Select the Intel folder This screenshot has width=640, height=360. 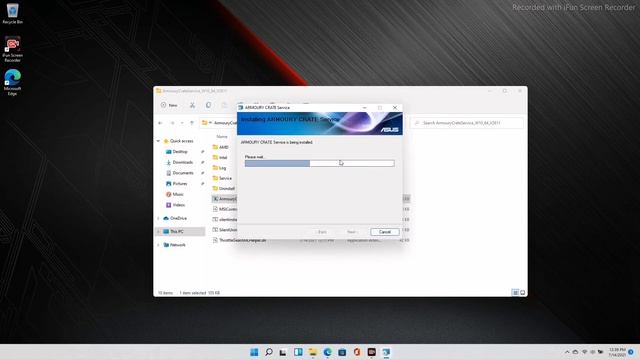[223, 158]
